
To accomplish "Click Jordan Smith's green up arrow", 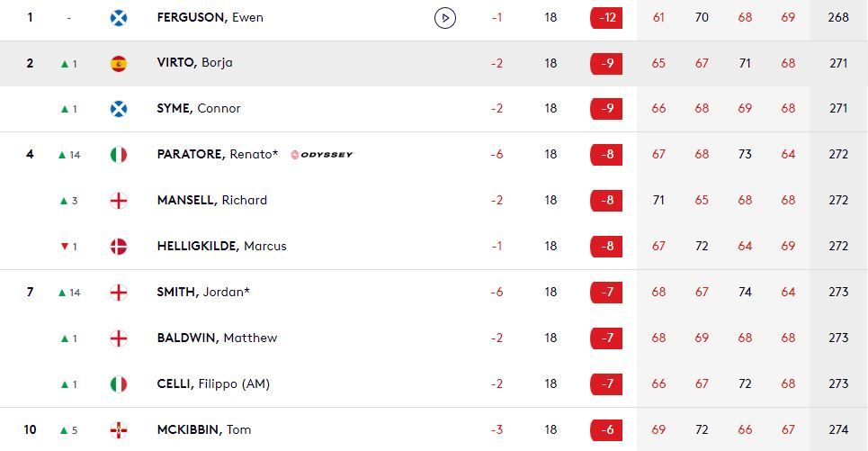I will (x=62, y=293).
